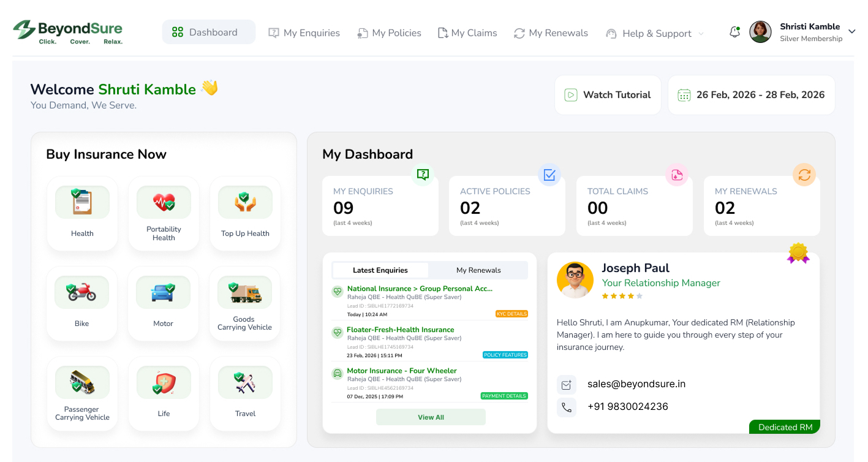Open My Enquiries in navigation
868x462 pixels.
(x=304, y=33)
